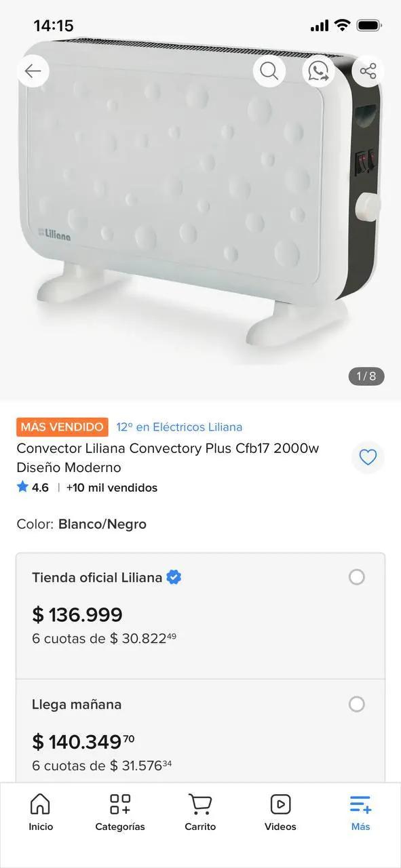Tap the share icon
The height and width of the screenshot is (868, 401).
point(368,71)
